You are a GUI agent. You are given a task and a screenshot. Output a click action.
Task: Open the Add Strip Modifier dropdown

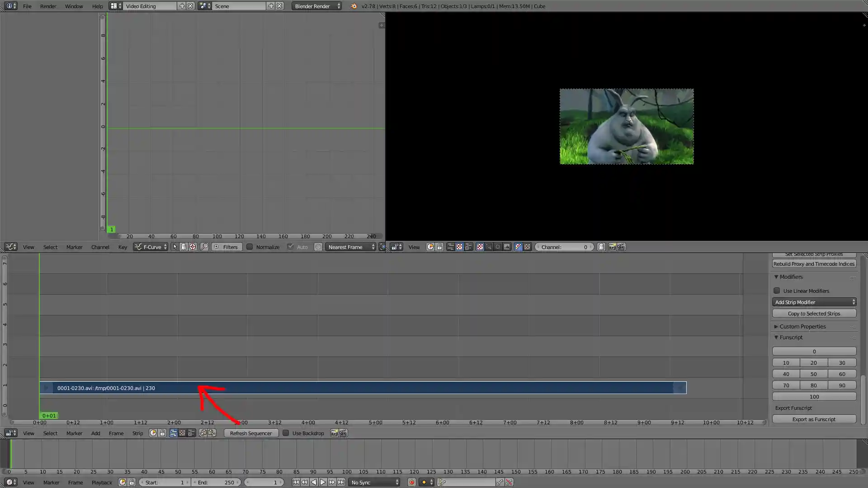coord(814,302)
